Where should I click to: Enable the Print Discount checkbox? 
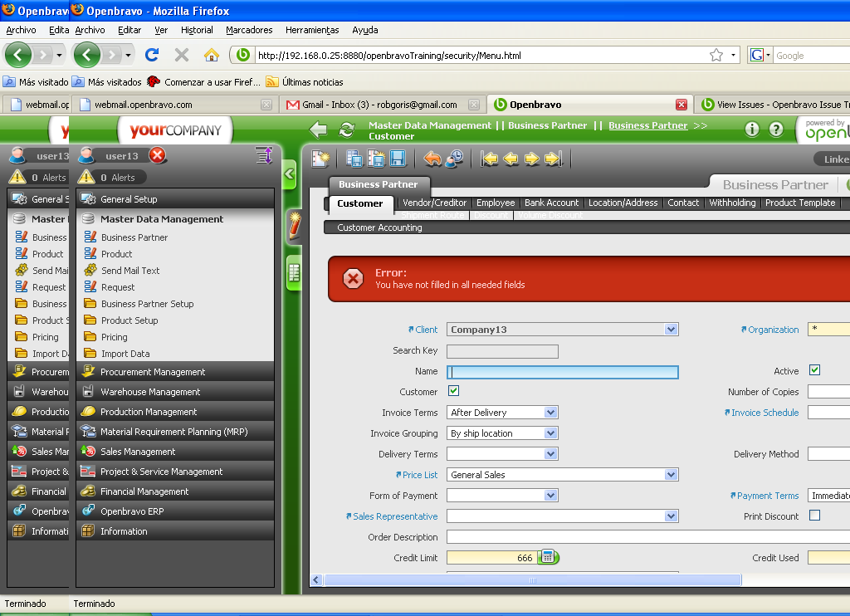(814, 516)
